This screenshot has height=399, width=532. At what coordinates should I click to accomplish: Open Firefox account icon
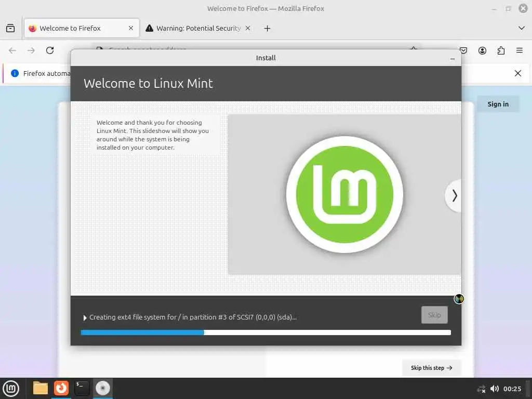[x=482, y=50]
